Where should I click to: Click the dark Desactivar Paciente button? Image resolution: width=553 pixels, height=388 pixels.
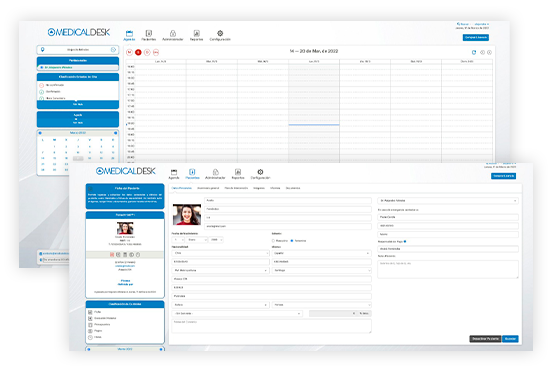485,339
